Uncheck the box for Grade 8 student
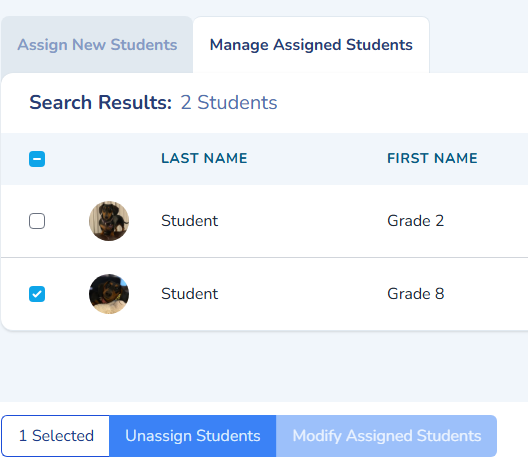The width and height of the screenshot is (528, 465). pyautogui.click(x=37, y=294)
